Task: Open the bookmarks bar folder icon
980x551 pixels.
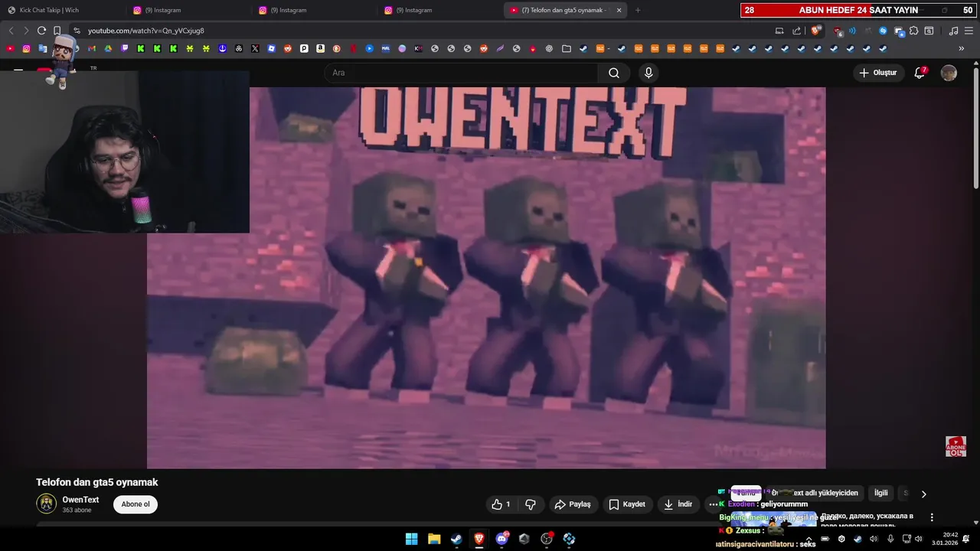Action: point(566,48)
